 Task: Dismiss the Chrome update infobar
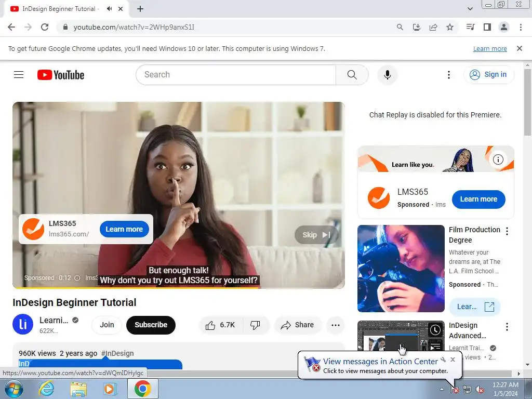[519, 48]
